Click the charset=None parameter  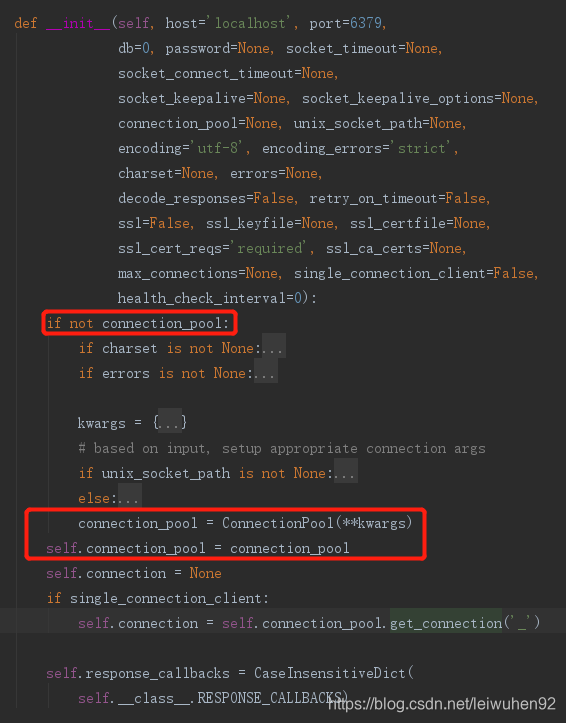tap(166, 173)
